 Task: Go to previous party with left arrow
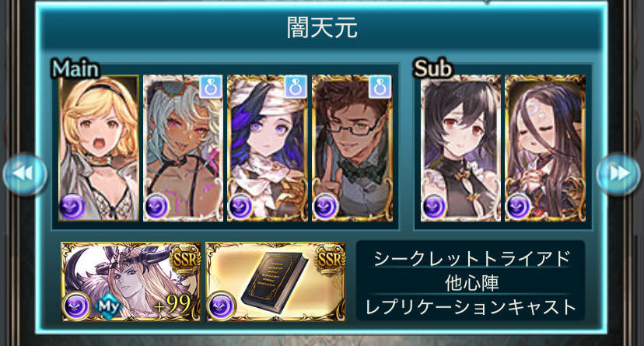tap(25, 174)
